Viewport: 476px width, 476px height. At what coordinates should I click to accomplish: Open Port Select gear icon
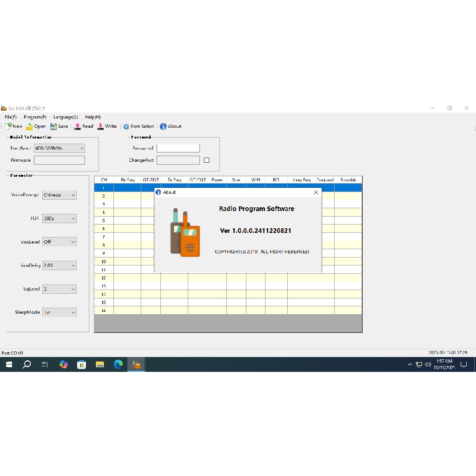(x=126, y=126)
